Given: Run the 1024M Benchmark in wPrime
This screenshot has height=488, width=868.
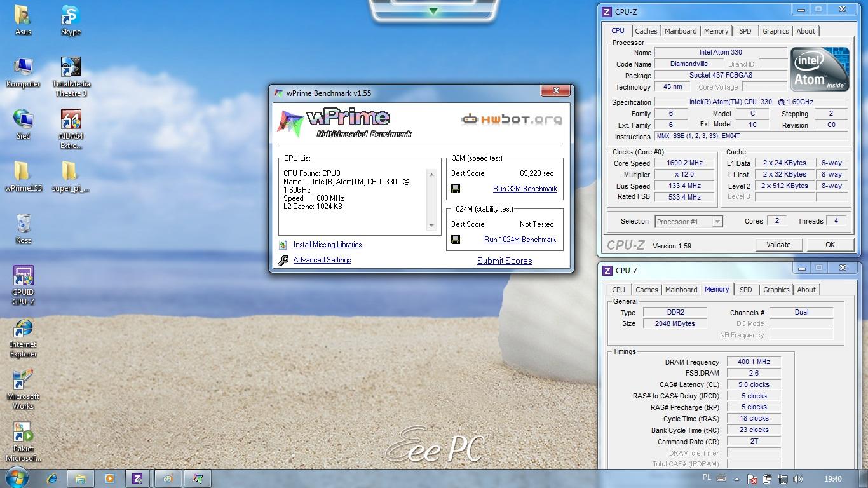Looking at the screenshot, I should point(520,240).
